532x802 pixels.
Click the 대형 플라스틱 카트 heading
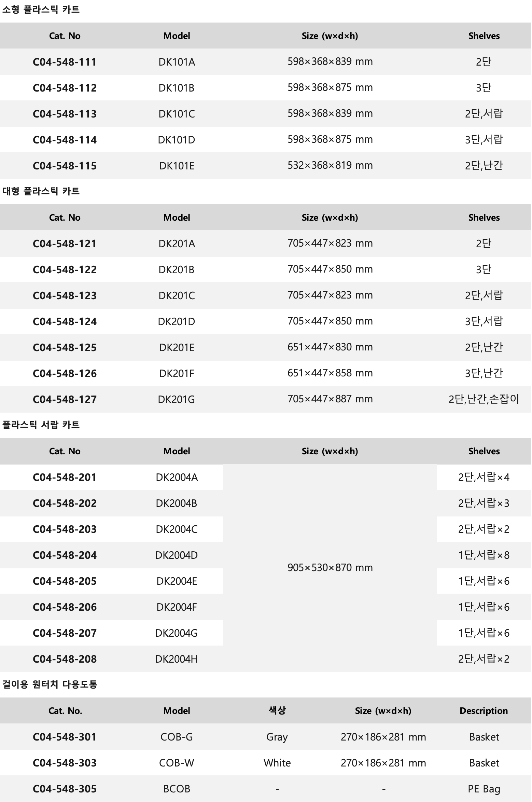41,191
